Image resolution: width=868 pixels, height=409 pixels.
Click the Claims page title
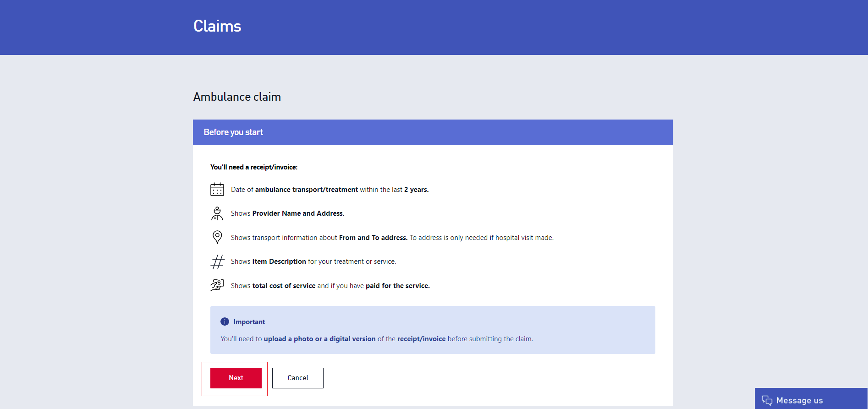(x=217, y=26)
